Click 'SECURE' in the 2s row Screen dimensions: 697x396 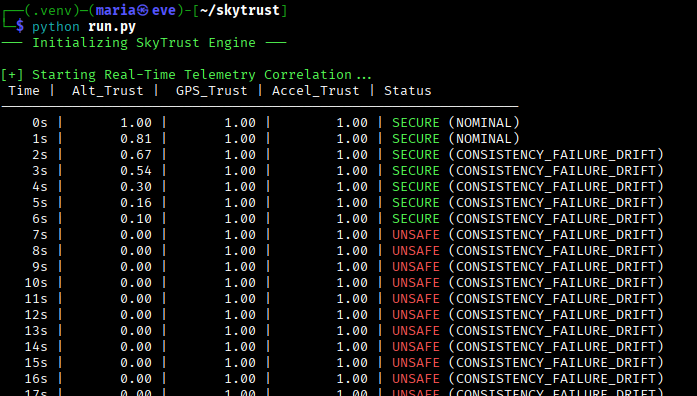[x=416, y=155]
